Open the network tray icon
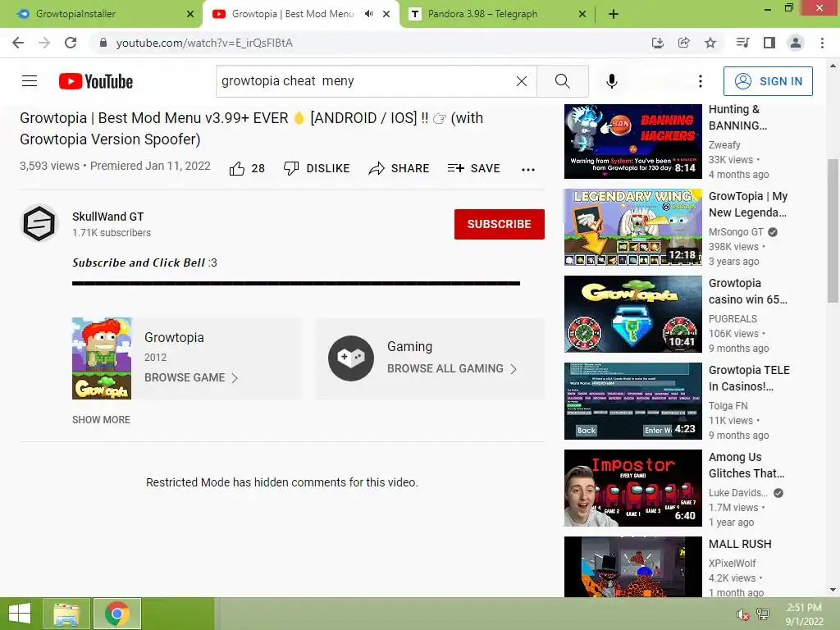840x630 pixels. tap(763, 614)
